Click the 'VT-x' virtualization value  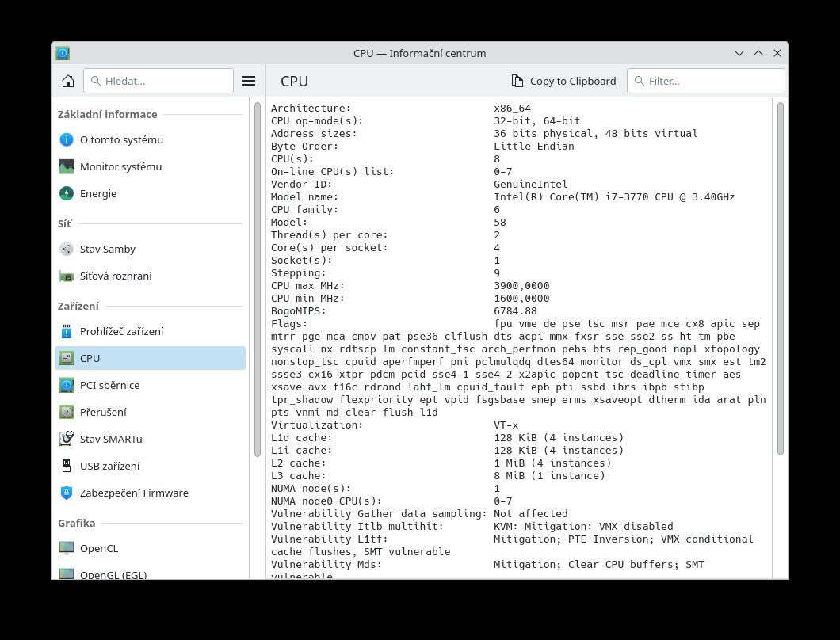point(506,425)
